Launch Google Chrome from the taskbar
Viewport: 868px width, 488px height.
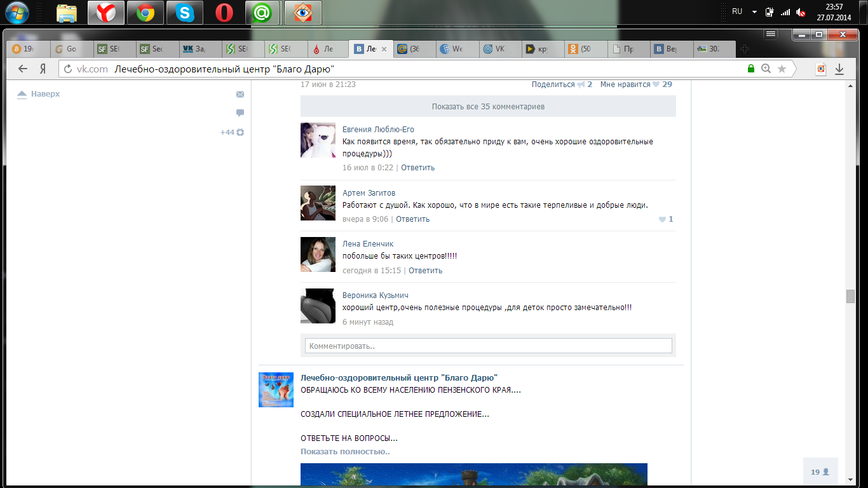(x=146, y=13)
